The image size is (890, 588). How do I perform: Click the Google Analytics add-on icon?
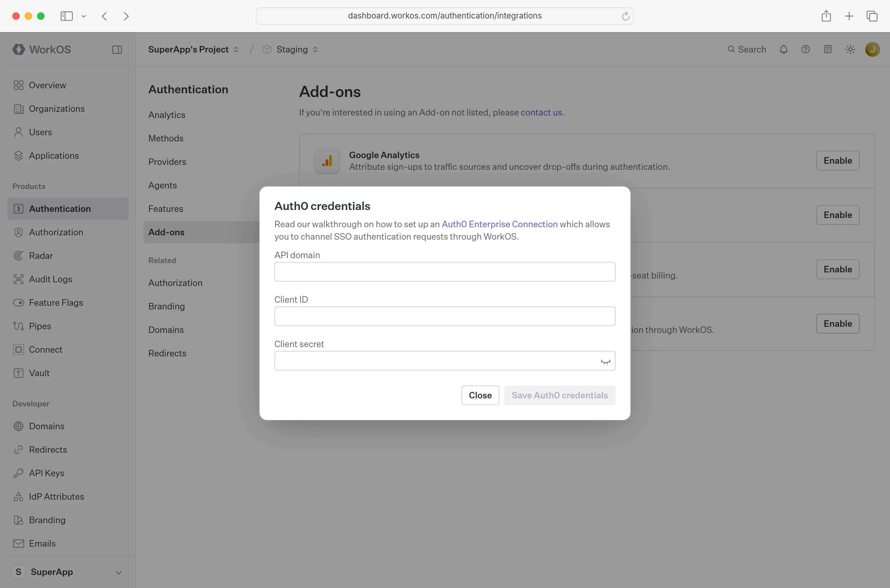327,161
